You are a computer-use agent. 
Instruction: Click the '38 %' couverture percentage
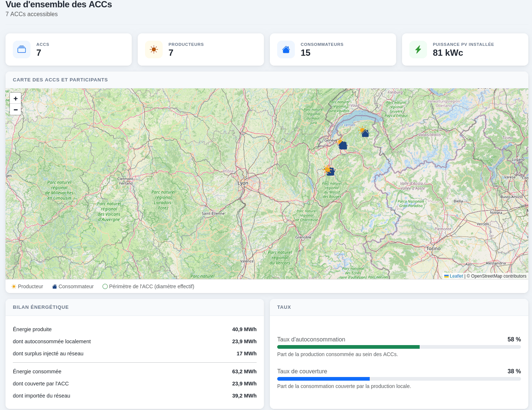514,371
